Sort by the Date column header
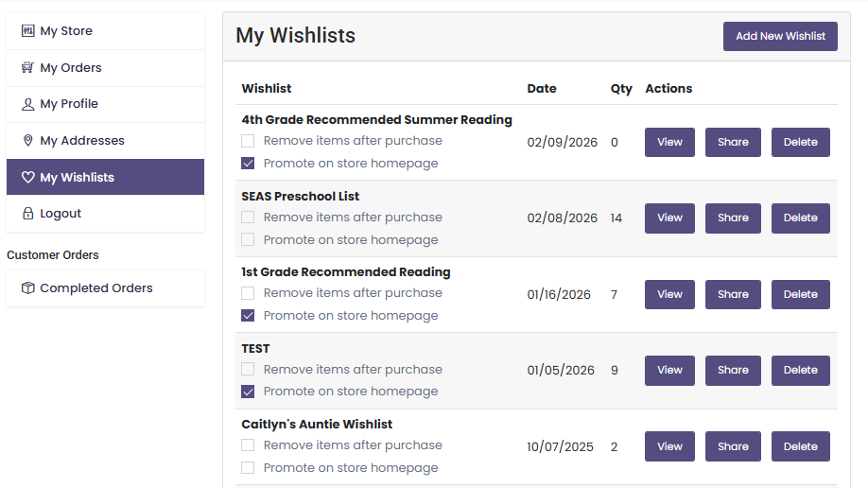 pos(542,89)
